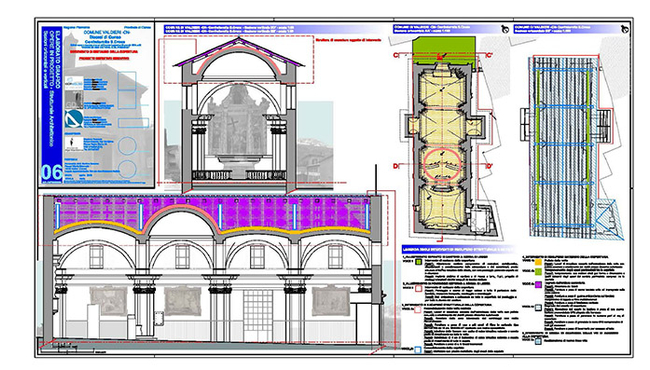The width and height of the screenshot is (650, 370).
Task: Click section marker D' right of the floor plan
Action: click(x=490, y=166)
